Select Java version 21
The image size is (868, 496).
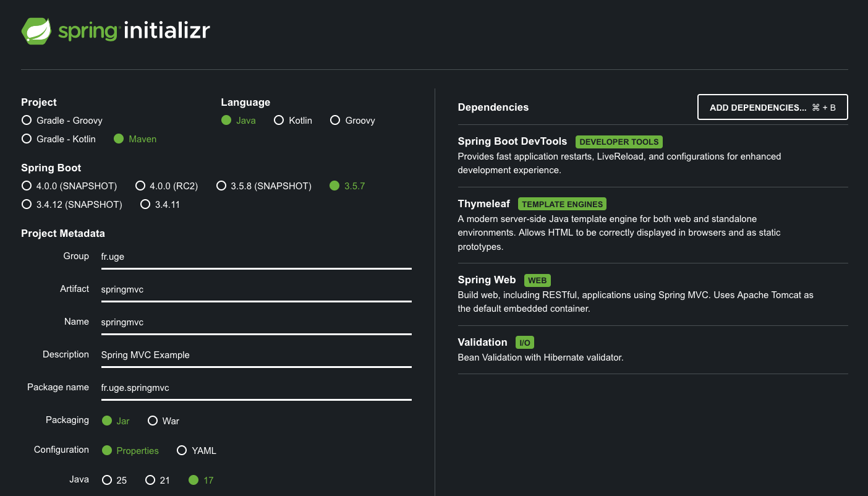(x=158, y=481)
